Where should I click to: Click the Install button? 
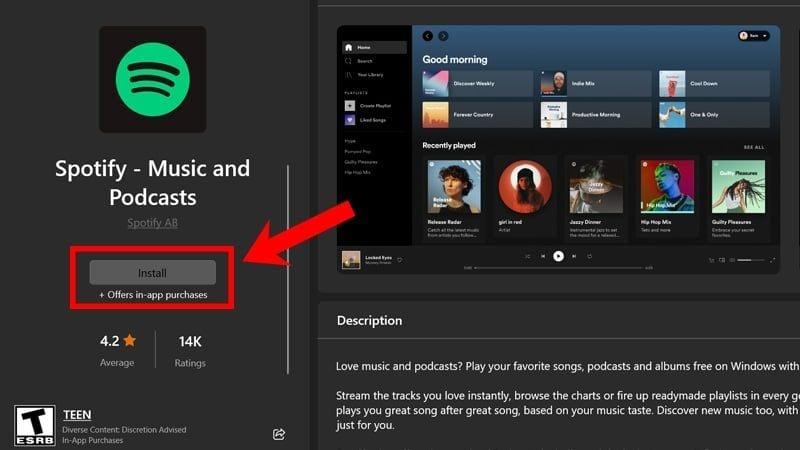153,272
